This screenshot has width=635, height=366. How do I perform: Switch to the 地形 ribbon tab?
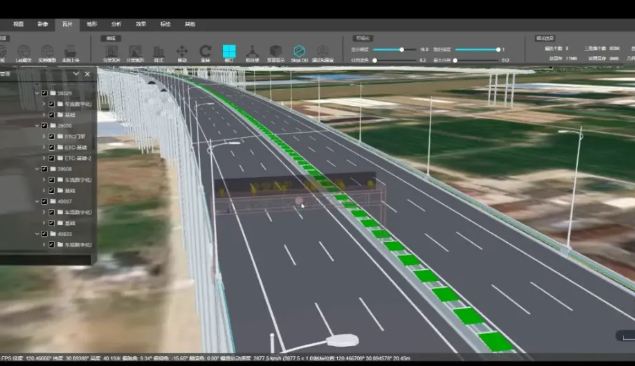point(92,24)
